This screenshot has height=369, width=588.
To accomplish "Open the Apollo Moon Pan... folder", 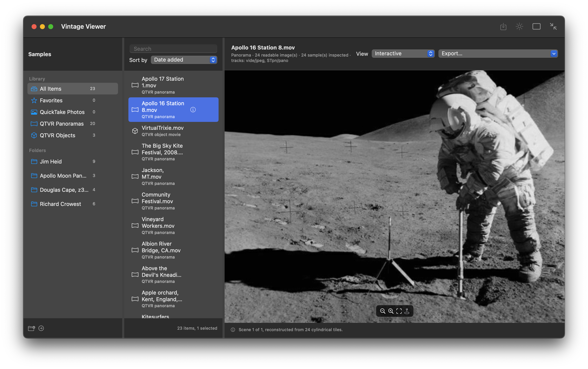I will (x=73, y=176).
